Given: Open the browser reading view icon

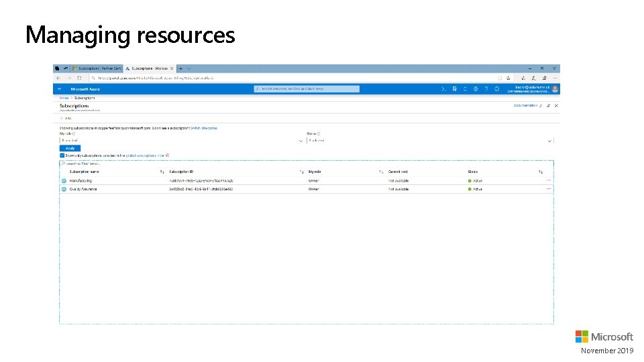Looking at the screenshot, I should point(499,78).
